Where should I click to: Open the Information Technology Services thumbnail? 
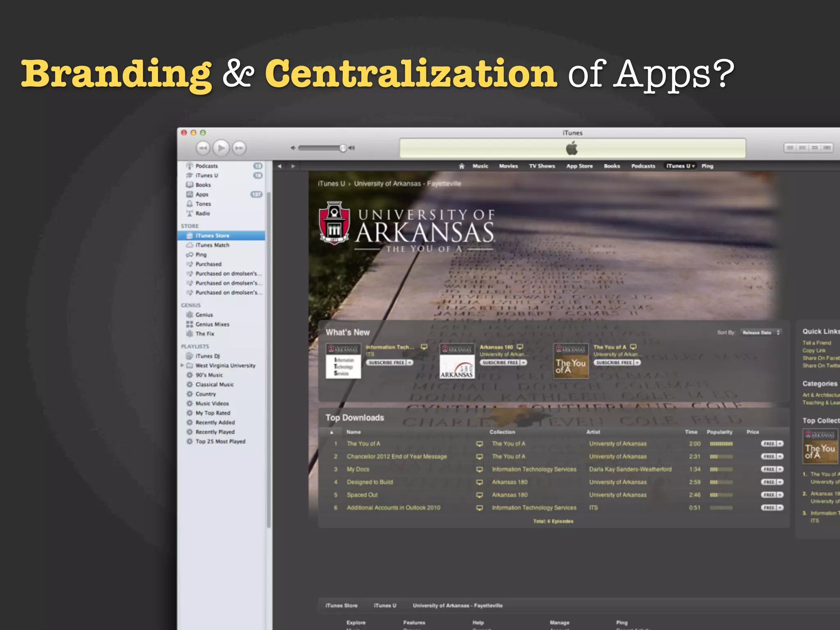[x=343, y=361]
